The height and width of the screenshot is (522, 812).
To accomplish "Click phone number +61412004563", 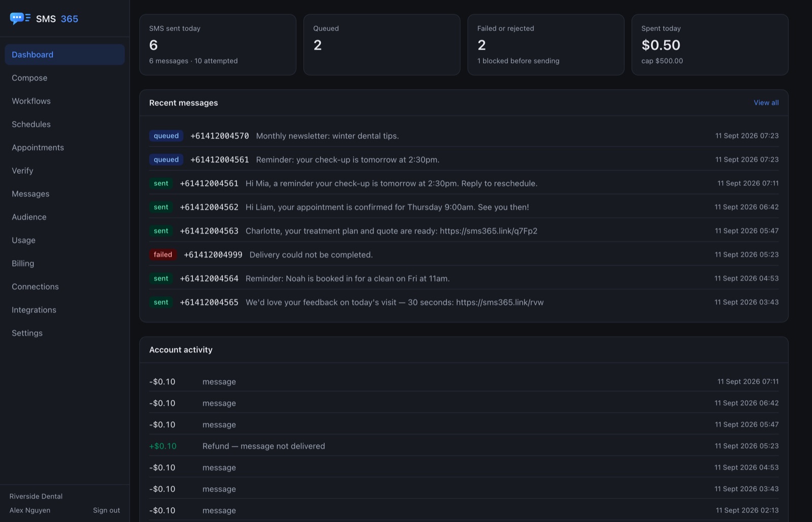I will pos(209,231).
